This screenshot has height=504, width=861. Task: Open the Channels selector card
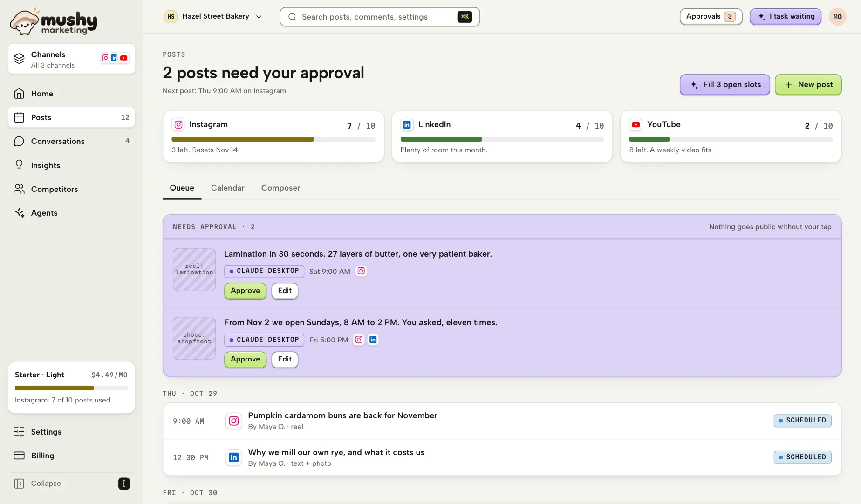click(x=71, y=59)
